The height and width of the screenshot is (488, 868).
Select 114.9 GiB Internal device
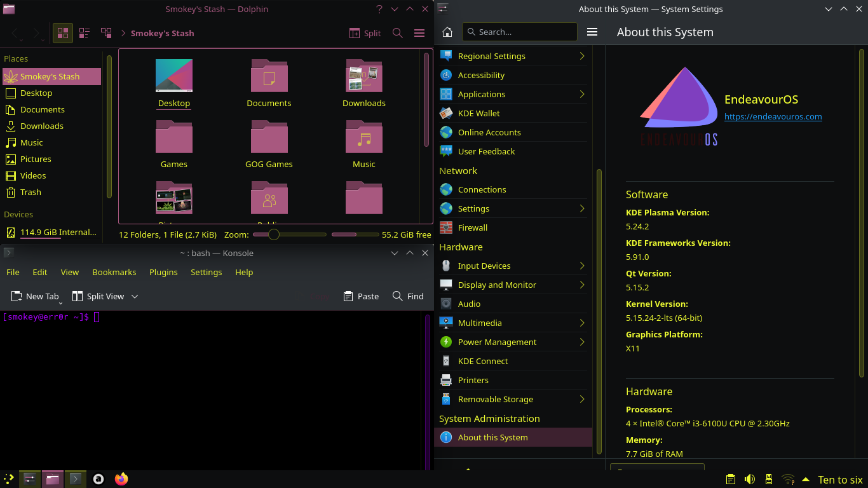click(x=51, y=232)
